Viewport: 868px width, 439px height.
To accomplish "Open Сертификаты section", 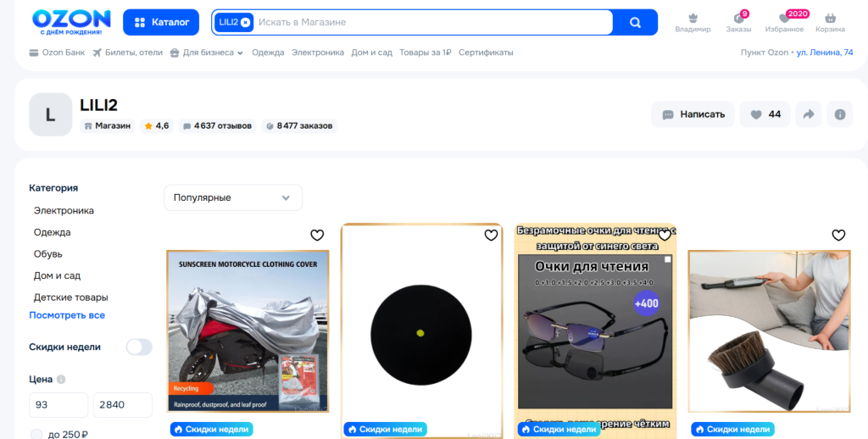I will [486, 53].
